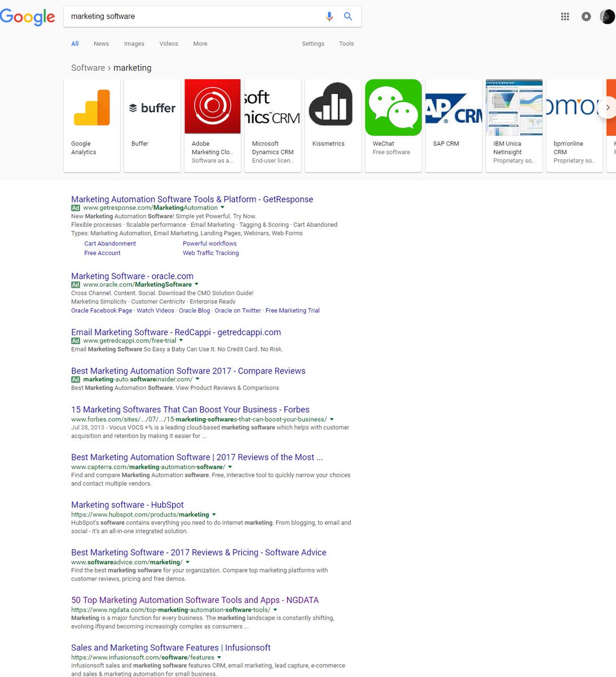Screen dimensions: 616x677
Task: Open the Cart Abandonment sitelink
Action: [110, 244]
